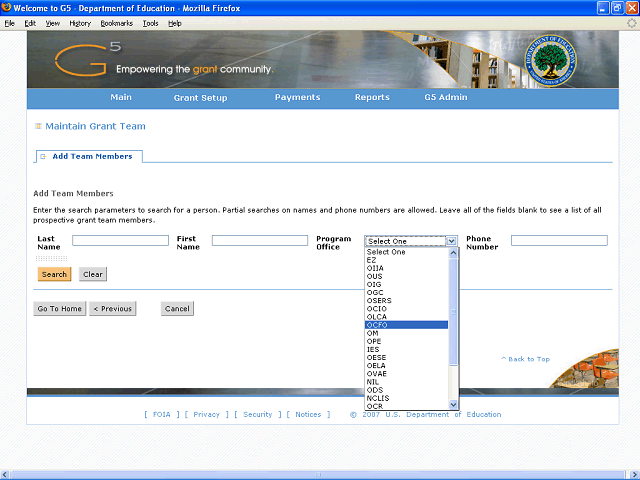Select OSERS from Program Office list
The width and height of the screenshot is (640, 480).
tap(407, 300)
